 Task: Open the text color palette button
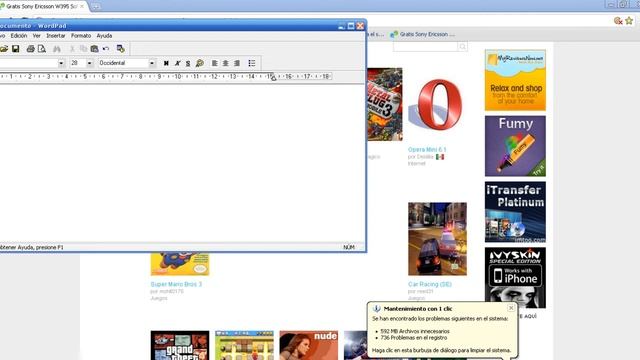[x=199, y=63]
